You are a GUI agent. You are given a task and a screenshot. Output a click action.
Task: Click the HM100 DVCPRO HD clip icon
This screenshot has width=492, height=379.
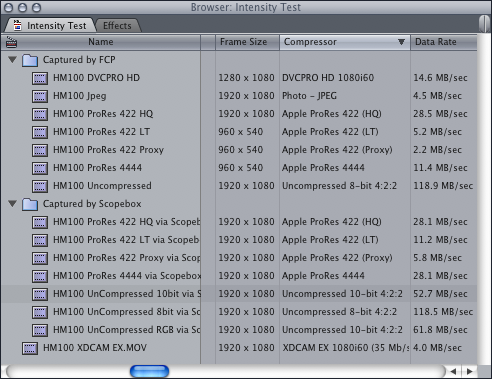click(40, 78)
